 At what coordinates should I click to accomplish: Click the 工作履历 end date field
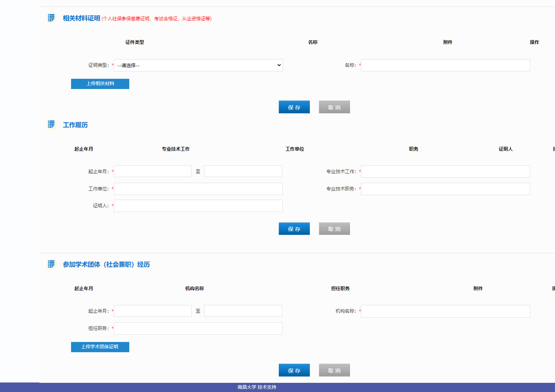click(243, 171)
